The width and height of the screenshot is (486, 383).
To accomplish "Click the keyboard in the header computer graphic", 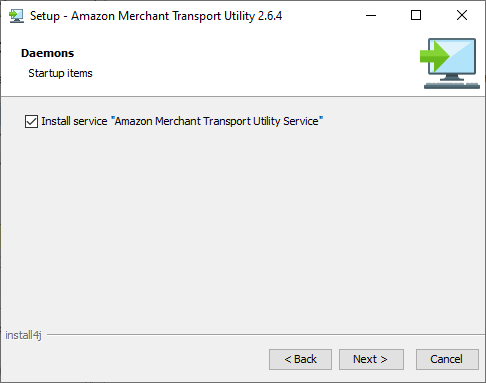I will [452, 85].
